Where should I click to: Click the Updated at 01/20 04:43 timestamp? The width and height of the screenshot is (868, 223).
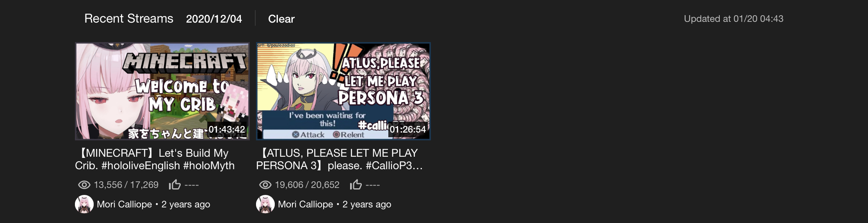pyautogui.click(x=734, y=19)
